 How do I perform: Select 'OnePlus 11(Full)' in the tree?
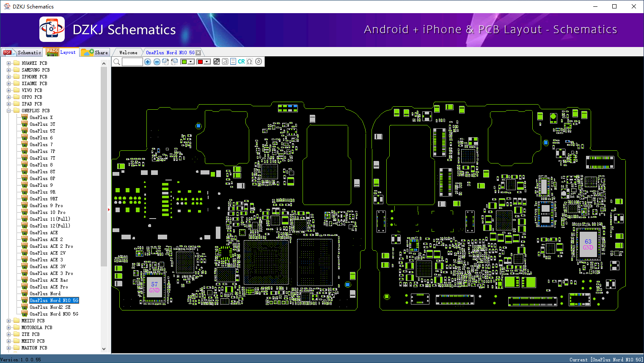[x=50, y=219]
